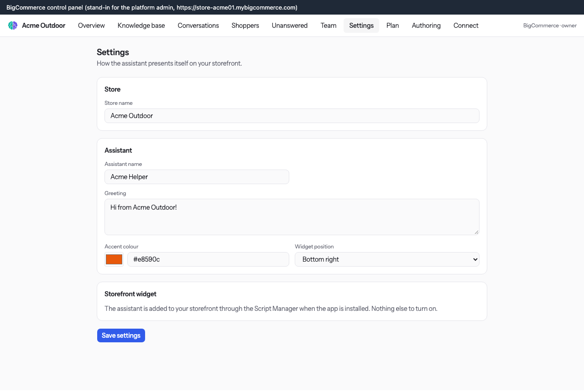Click the Acme Outdoor brain logo icon
This screenshot has width=584, height=392.
pos(13,26)
